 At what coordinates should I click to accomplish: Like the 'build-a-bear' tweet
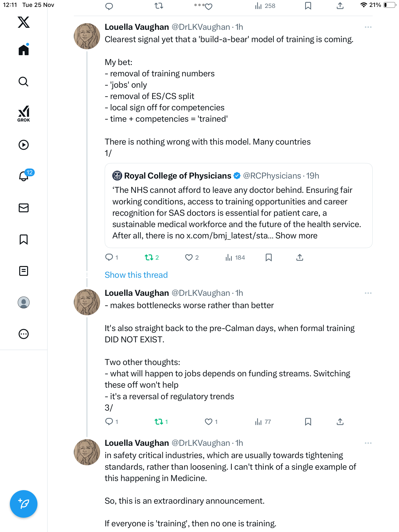189,258
